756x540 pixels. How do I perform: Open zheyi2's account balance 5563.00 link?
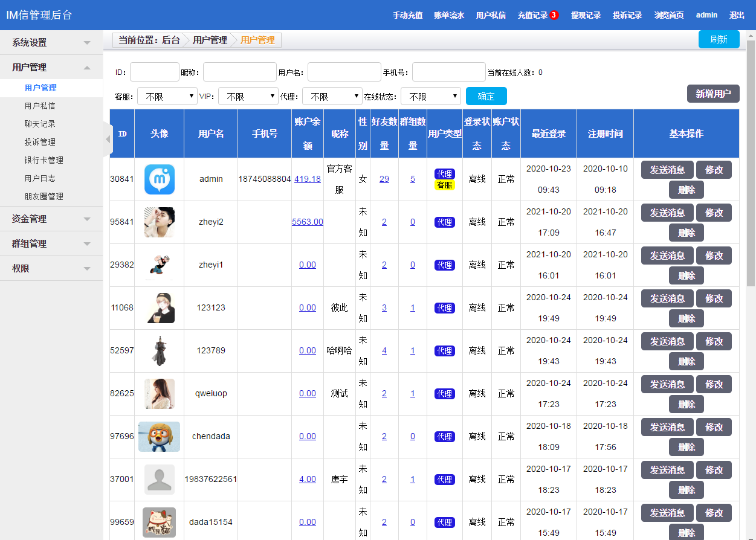click(307, 222)
